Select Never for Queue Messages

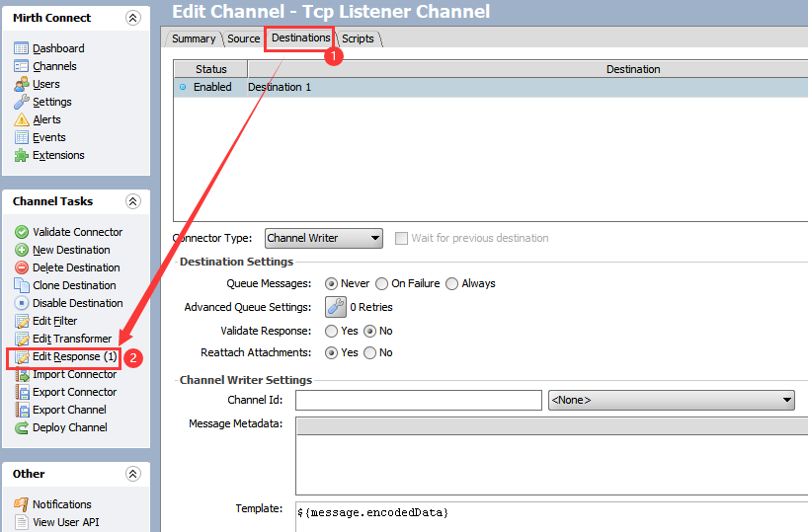click(x=331, y=284)
